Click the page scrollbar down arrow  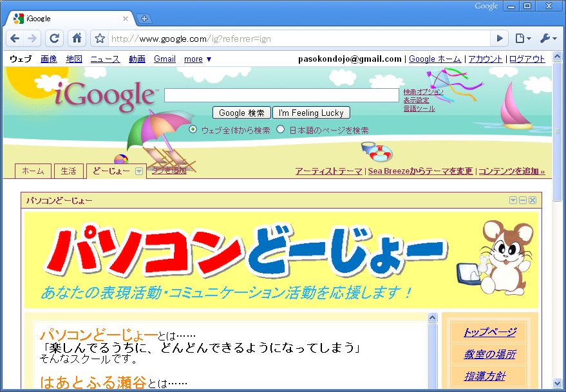(557, 383)
